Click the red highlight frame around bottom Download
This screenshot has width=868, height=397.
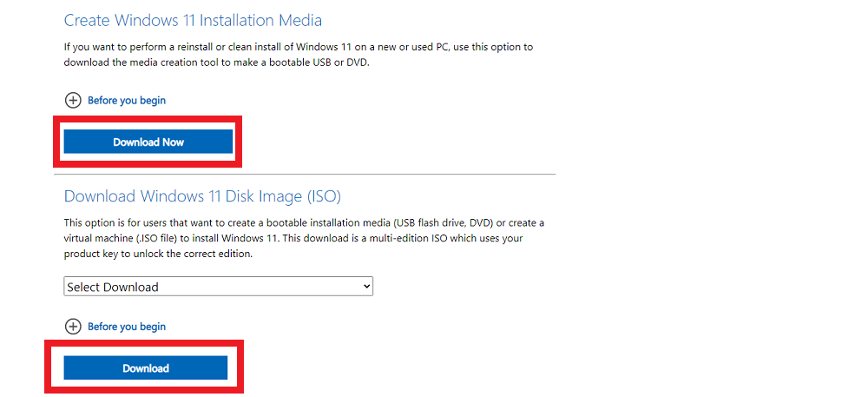[x=144, y=342]
